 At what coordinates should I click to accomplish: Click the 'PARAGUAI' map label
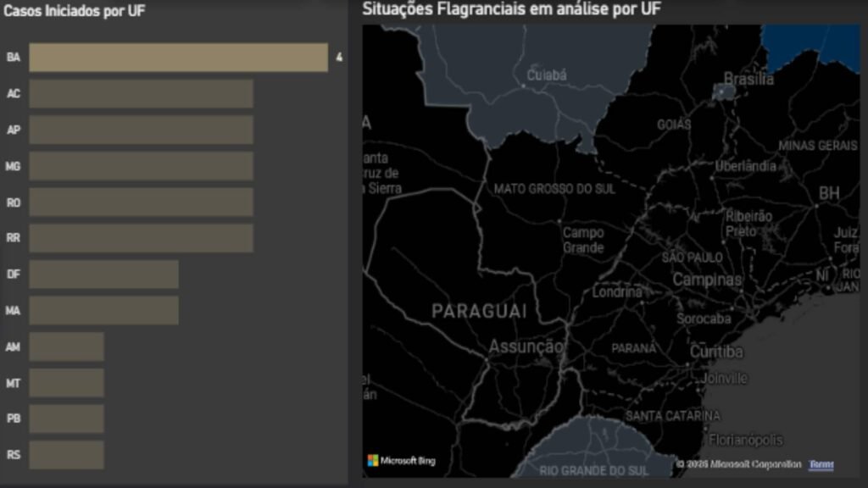(480, 312)
